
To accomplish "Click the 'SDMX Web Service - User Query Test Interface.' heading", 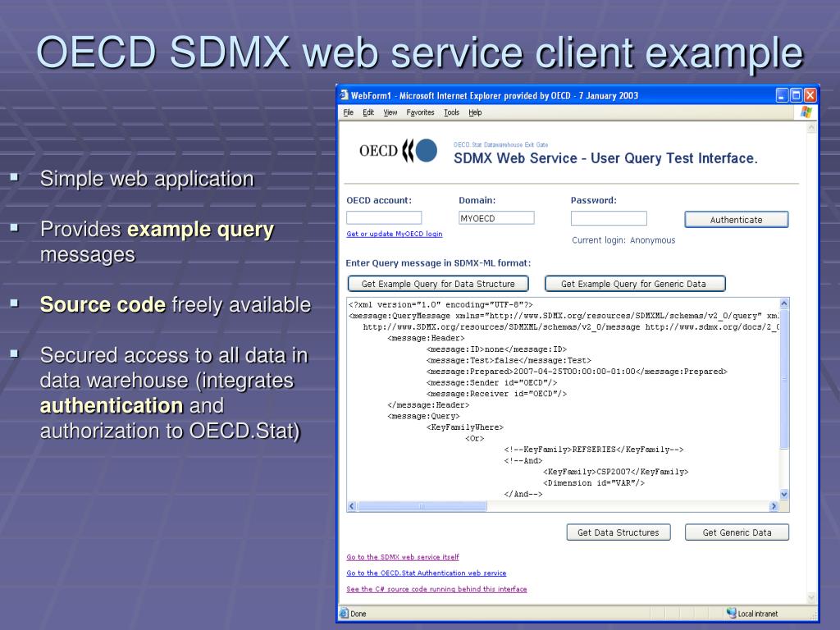I will (605, 158).
